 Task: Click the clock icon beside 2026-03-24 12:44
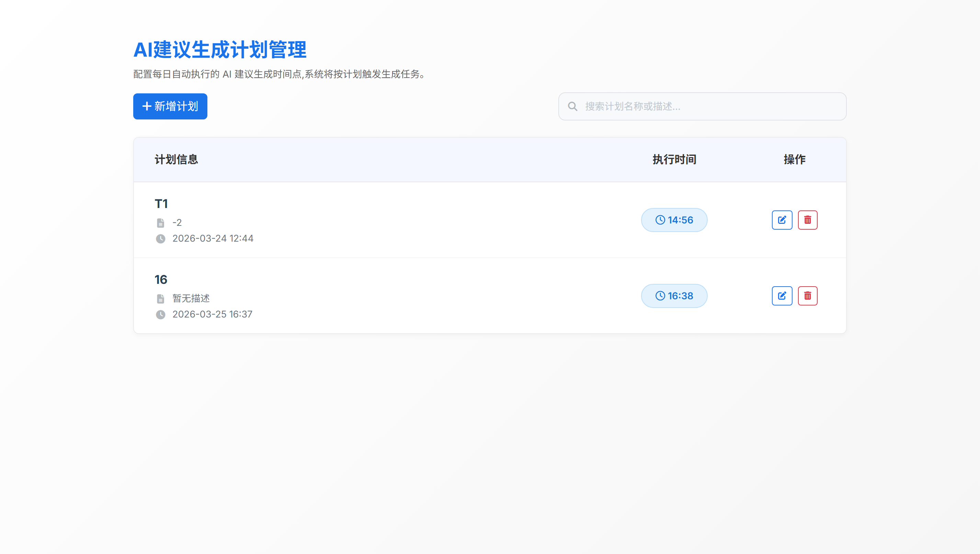tap(161, 239)
